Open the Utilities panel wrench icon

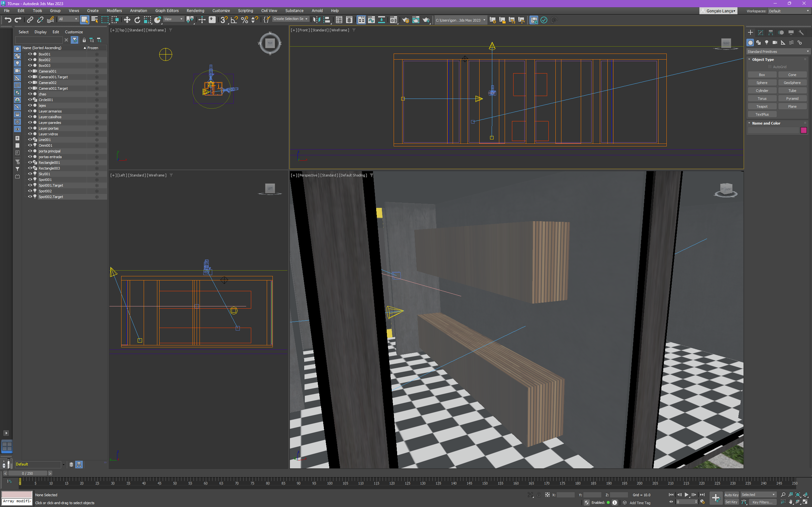801,33
